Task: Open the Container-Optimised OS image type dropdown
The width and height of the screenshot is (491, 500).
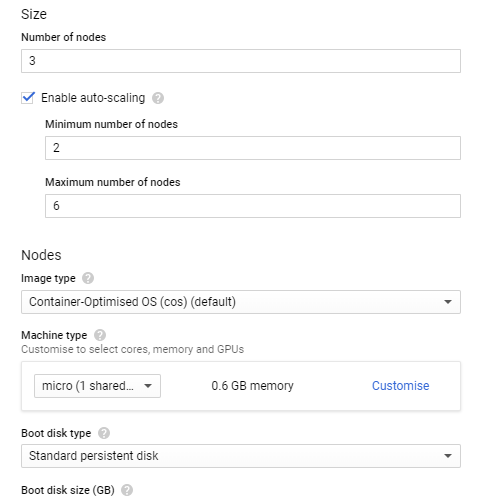Action: [x=241, y=302]
